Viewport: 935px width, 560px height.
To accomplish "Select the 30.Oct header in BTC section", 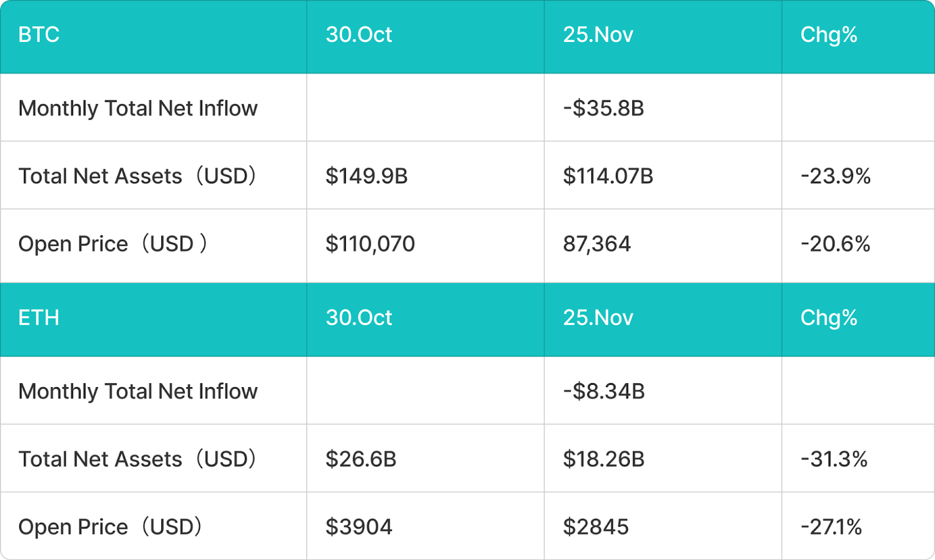I will [x=359, y=35].
